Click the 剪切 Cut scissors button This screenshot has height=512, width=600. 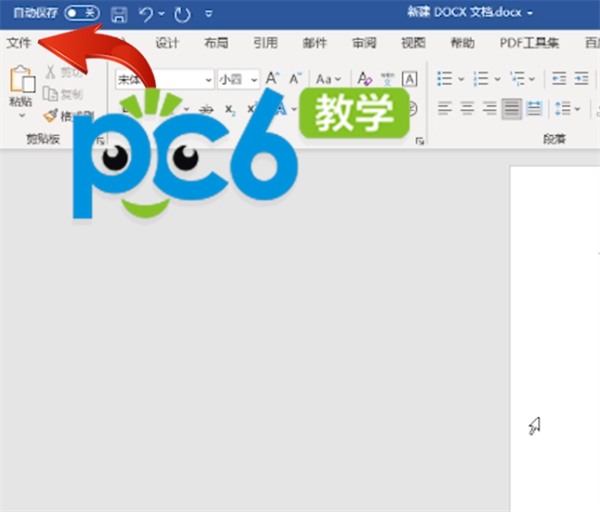(x=64, y=72)
